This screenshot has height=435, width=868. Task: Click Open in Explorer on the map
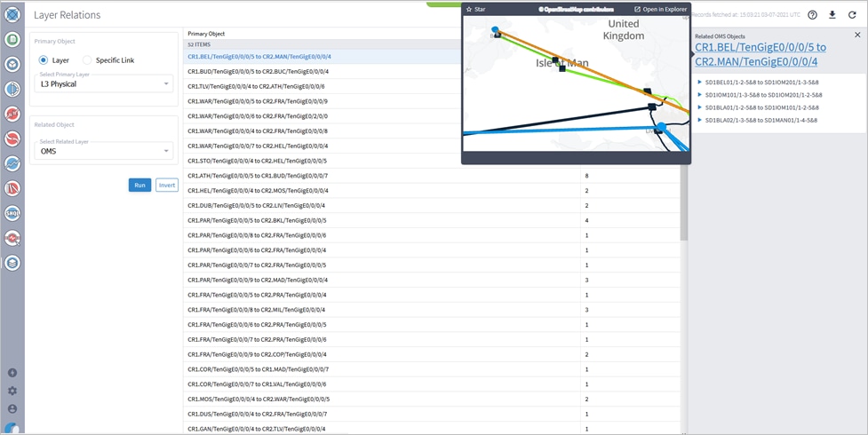tap(660, 10)
